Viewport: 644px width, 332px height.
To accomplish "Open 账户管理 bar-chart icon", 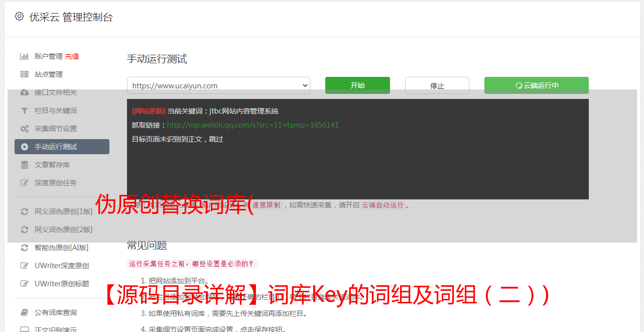I will click(x=24, y=56).
